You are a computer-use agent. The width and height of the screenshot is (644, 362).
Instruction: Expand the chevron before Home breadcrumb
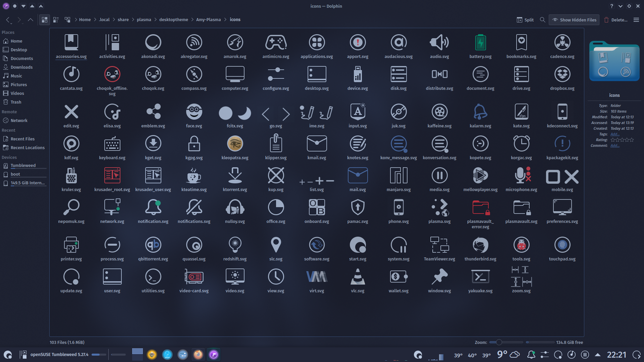75,20
